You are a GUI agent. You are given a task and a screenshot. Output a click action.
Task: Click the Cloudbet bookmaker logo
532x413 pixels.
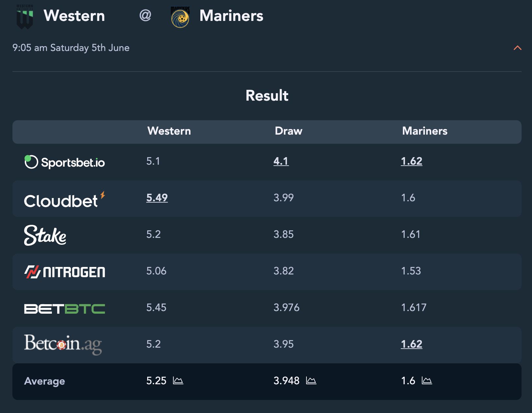coord(65,200)
